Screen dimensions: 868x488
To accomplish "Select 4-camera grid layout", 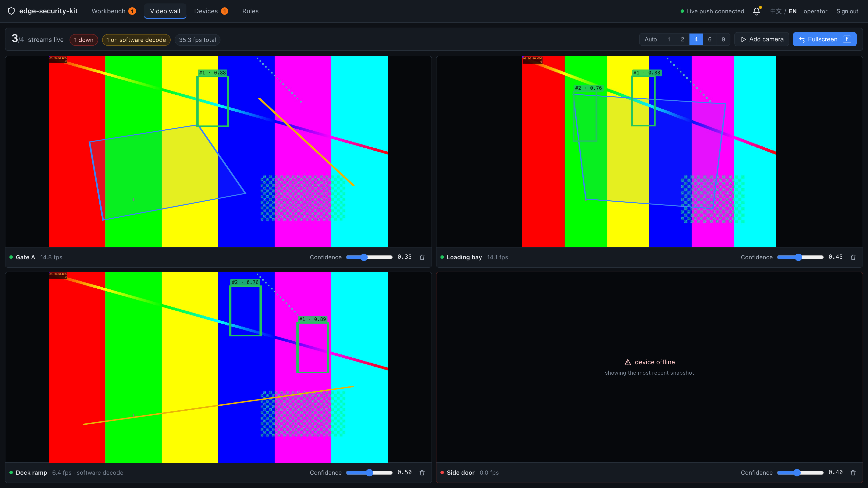I will click(x=696, y=39).
